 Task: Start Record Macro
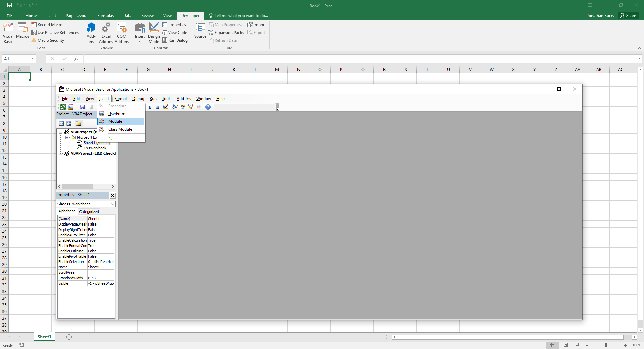point(47,25)
